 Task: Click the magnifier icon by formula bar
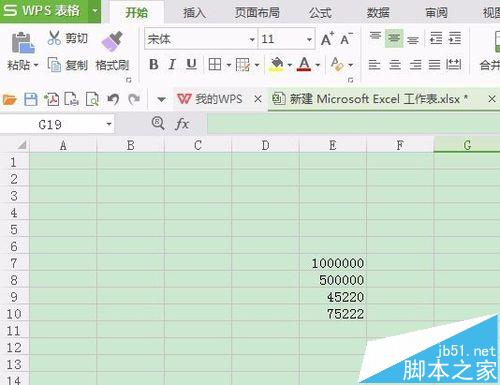coord(158,123)
